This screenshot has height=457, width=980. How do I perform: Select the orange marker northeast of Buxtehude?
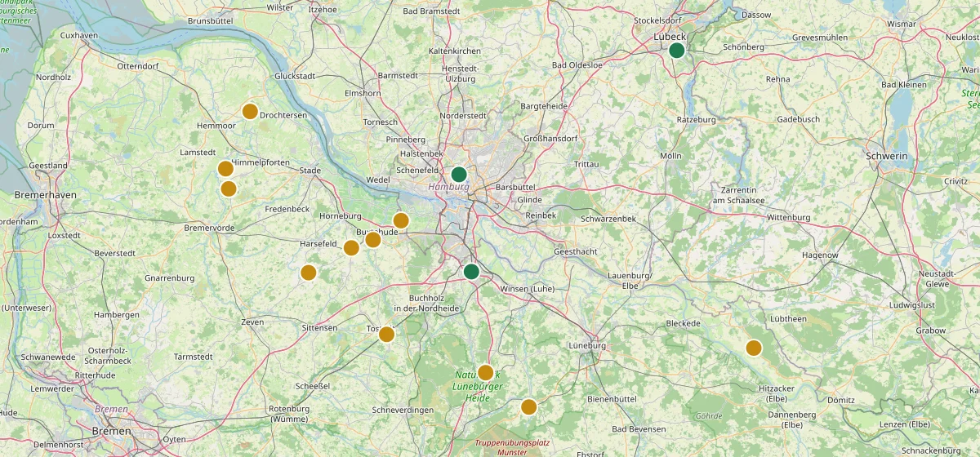point(401,220)
